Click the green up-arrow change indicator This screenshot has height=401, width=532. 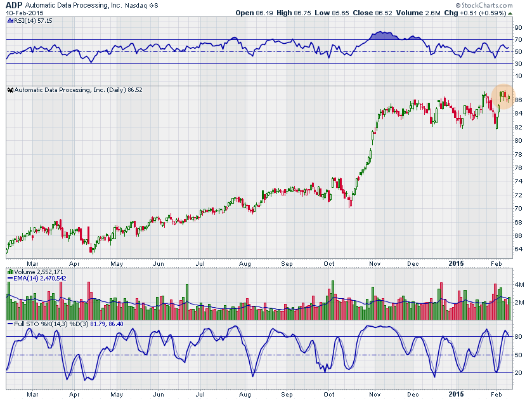tap(510, 13)
